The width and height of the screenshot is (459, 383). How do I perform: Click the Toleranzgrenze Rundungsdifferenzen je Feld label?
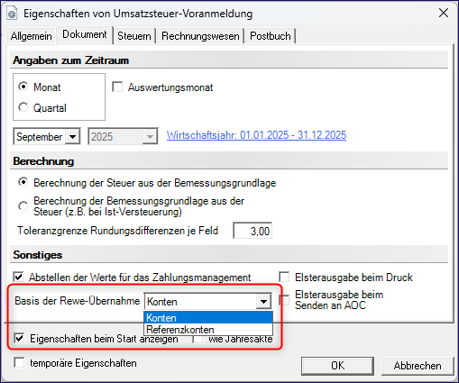click(x=118, y=231)
